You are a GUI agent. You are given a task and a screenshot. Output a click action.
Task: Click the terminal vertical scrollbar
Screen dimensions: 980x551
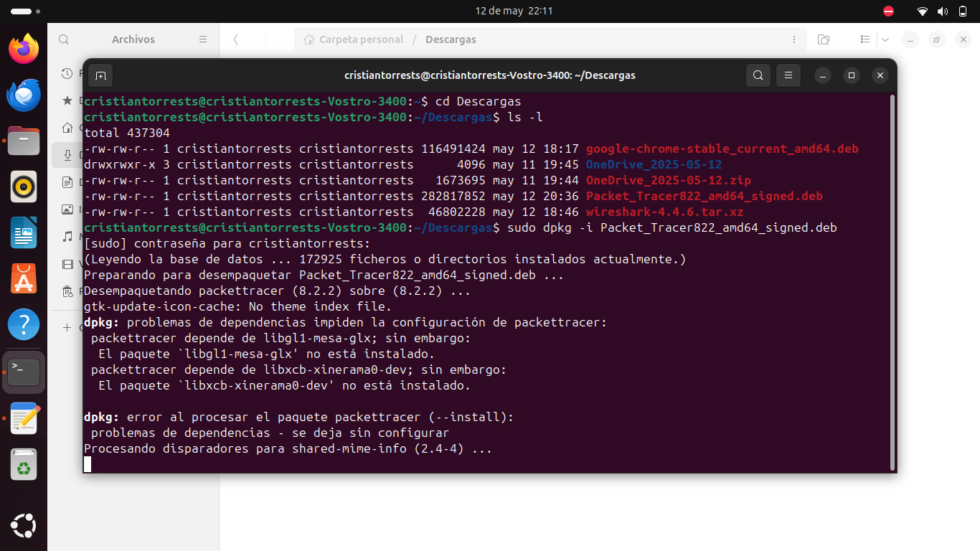click(x=892, y=283)
